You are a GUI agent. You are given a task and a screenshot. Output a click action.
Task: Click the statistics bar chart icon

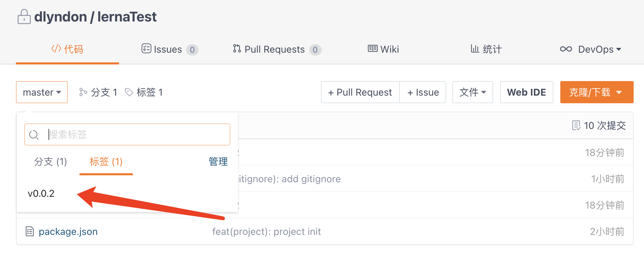(x=475, y=49)
